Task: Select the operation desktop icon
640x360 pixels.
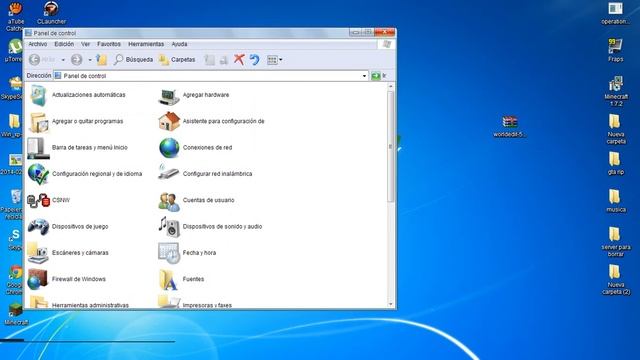Action: 615,13
